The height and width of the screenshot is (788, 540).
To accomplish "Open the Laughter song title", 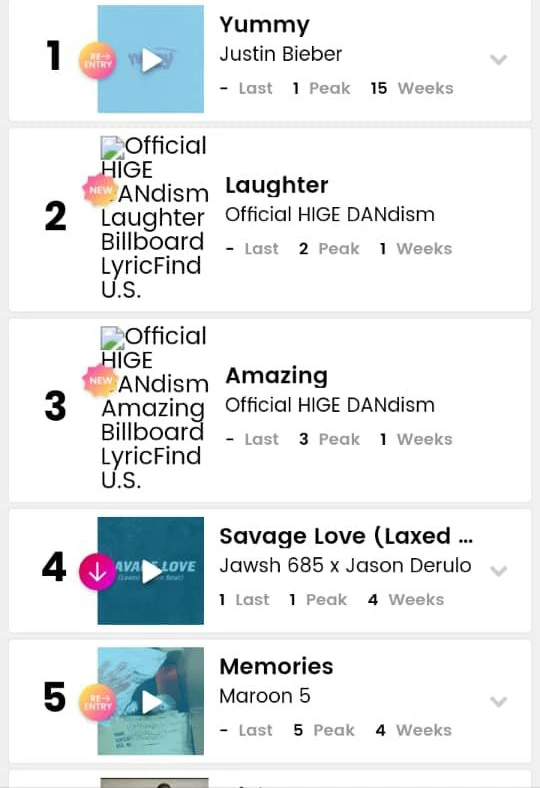I will (x=277, y=185).
